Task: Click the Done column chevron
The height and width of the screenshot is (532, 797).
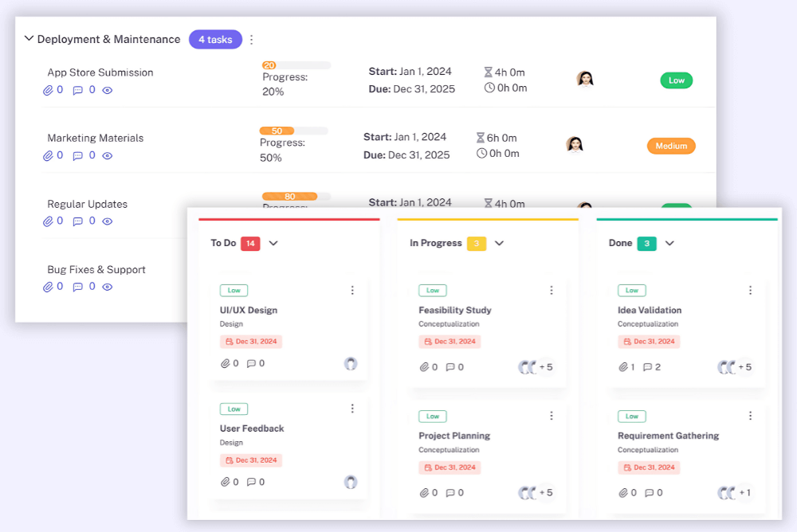Action: coord(669,243)
